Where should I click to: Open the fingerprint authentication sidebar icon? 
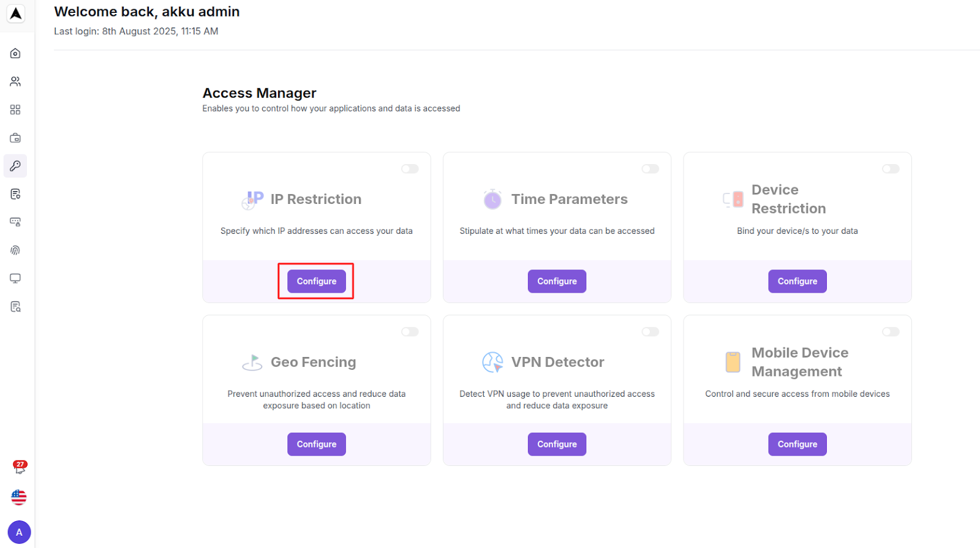[15, 250]
